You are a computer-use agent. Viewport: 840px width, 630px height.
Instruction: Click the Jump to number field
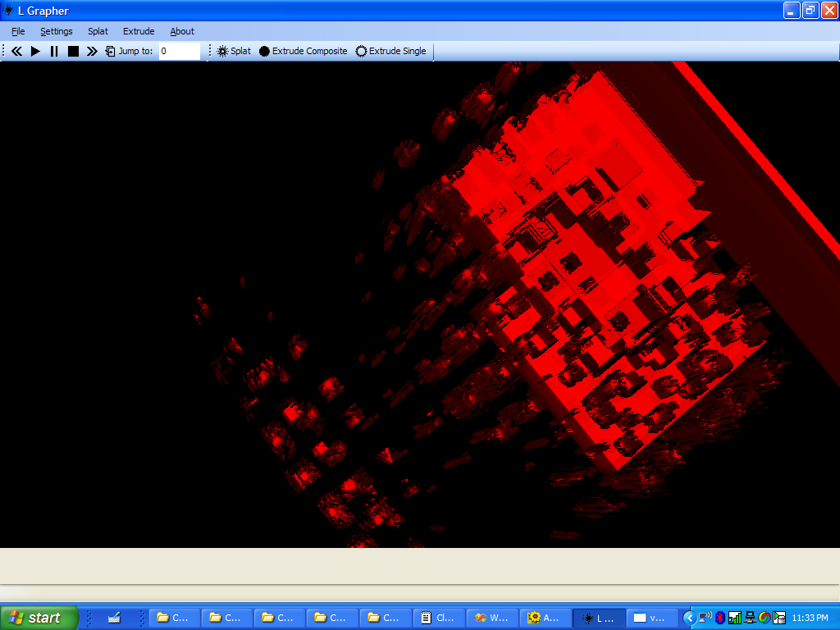[x=179, y=51]
